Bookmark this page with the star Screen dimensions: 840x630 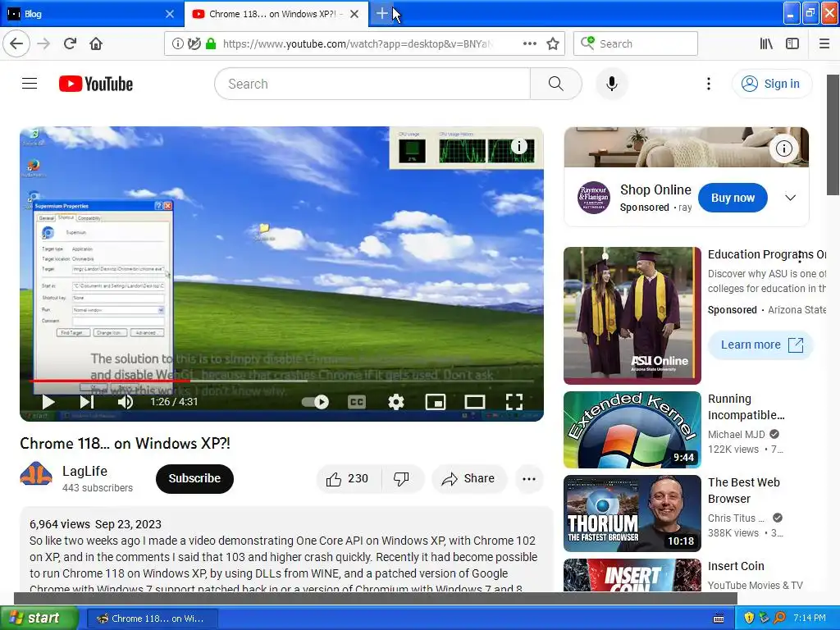tap(553, 43)
